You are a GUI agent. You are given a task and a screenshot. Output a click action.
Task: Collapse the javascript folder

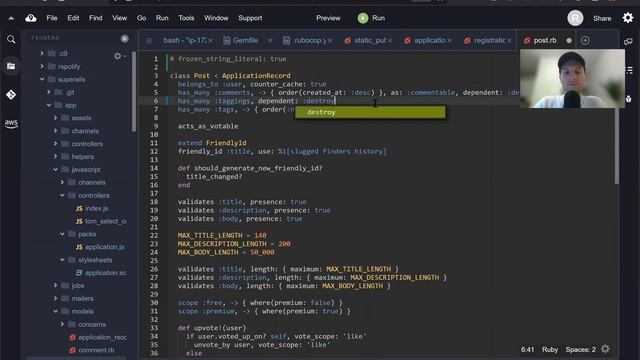pyautogui.click(x=56, y=169)
